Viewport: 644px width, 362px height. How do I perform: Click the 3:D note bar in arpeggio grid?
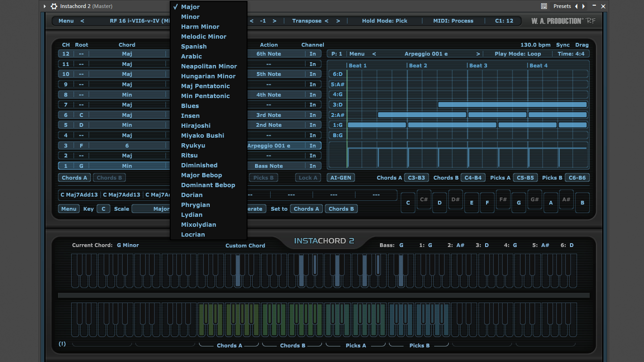pos(512,105)
